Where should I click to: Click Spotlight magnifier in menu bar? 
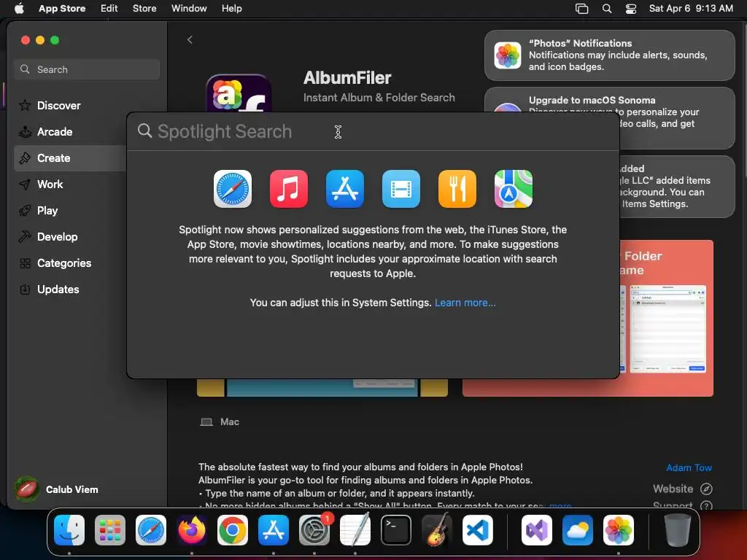pyautogui.click(x=607, y=9)
